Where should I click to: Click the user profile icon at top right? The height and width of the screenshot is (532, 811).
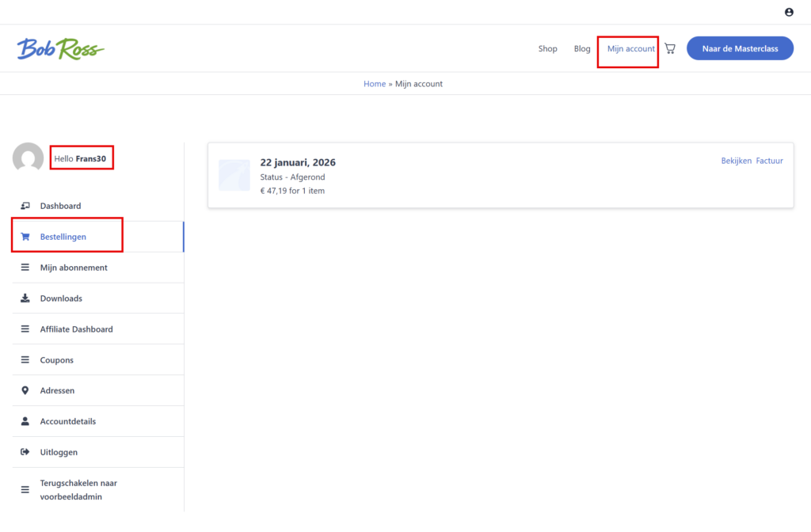tap(789, 12)
